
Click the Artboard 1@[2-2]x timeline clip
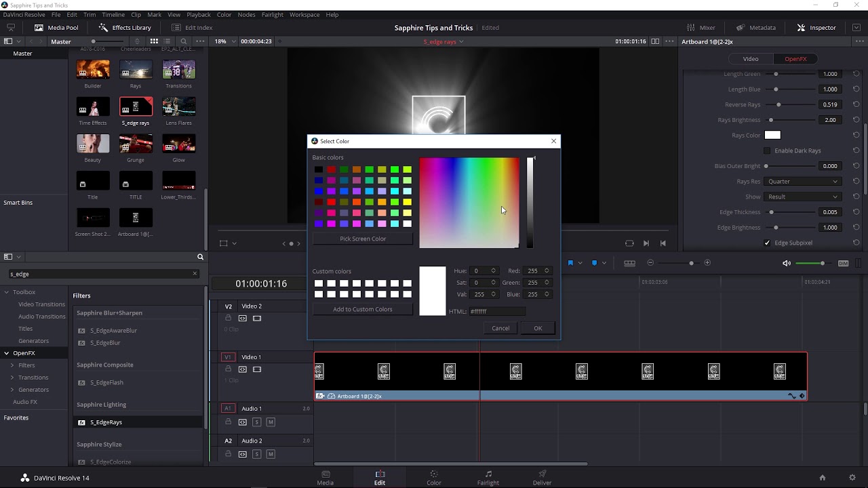click(561, 376)
